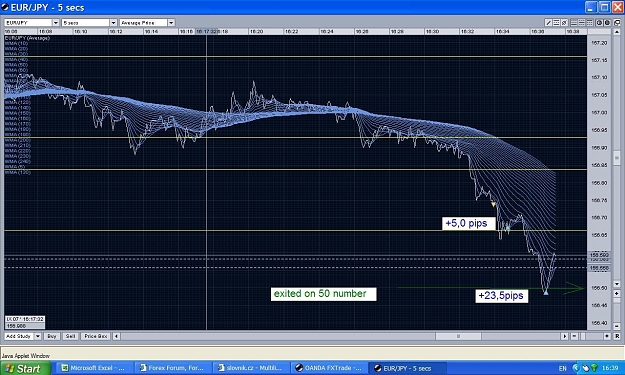Click the Java Applet Window status text
This screenshot has height=375, width=625.
[x=26, y=355]
